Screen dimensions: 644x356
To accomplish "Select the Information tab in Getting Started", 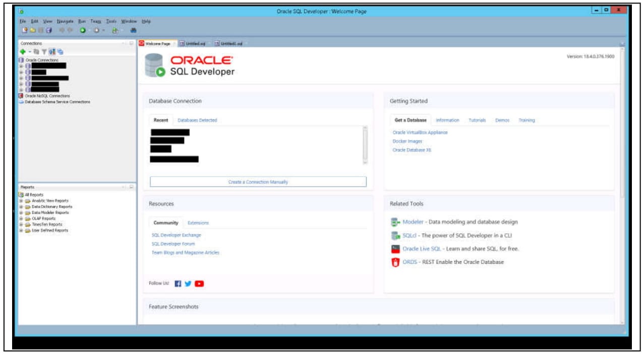I will [x=447, y=121].
